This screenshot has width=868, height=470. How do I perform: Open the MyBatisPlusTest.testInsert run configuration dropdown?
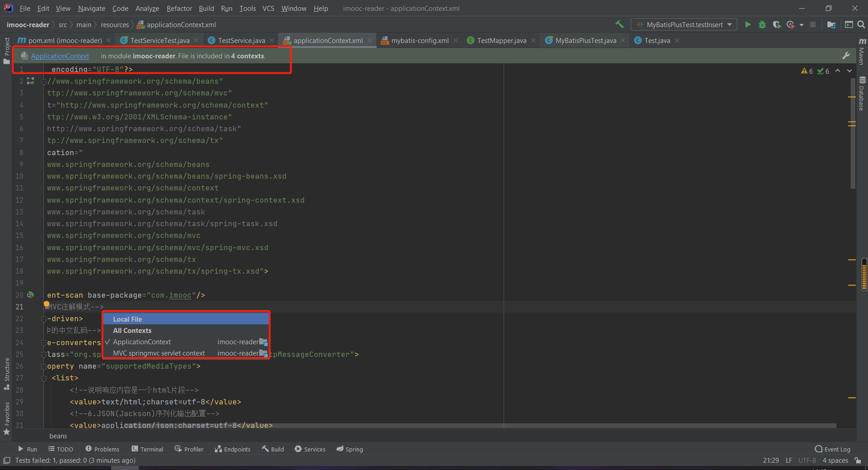[684, 24]
